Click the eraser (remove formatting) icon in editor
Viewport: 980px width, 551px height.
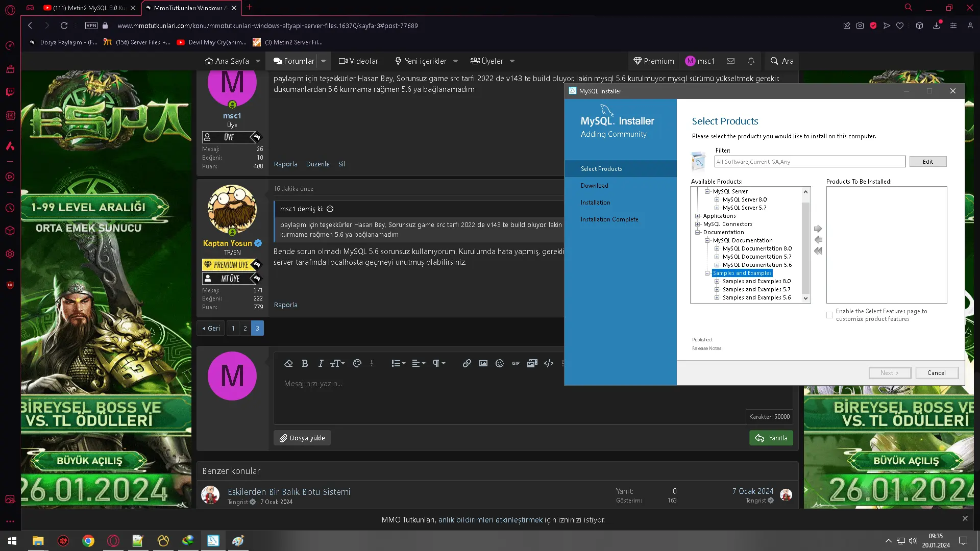click(x=288, y=363)
